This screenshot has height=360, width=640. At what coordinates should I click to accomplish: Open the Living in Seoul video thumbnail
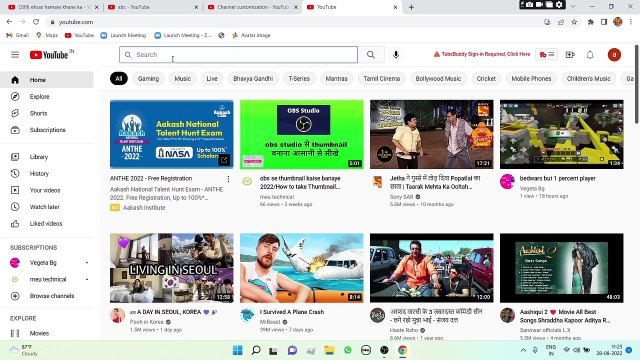[x=171, y=268]
